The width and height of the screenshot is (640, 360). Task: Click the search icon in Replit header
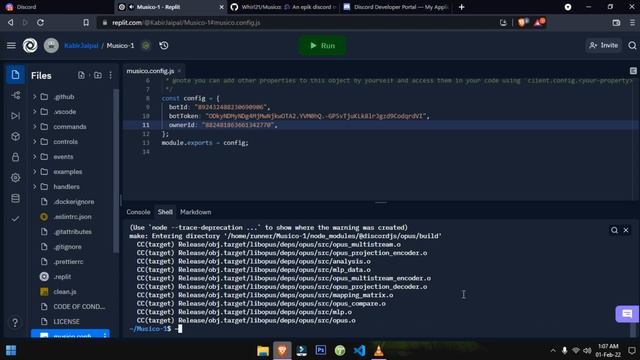pyautogui.click(x=632, y=45)
